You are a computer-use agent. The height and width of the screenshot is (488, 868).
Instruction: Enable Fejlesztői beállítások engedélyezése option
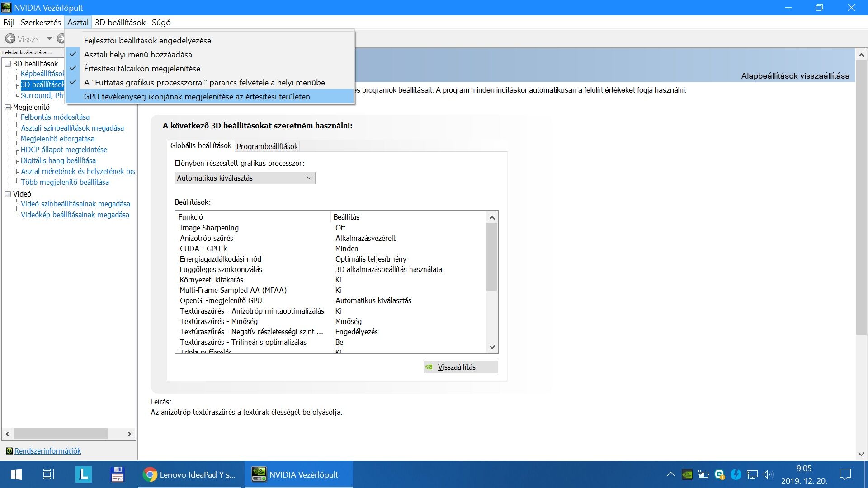click(210, 41)
